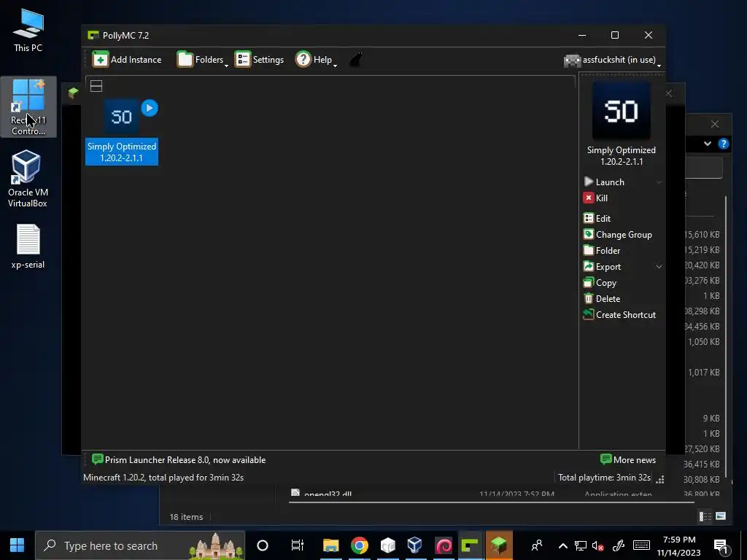Click the white cube taskbar icon

pos(388,545)
